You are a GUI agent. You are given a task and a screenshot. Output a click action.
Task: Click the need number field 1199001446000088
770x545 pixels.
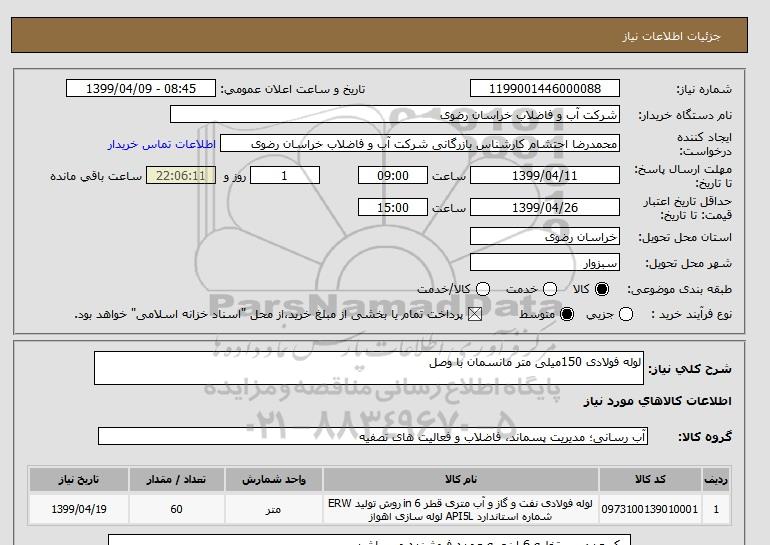pos(545,88)
